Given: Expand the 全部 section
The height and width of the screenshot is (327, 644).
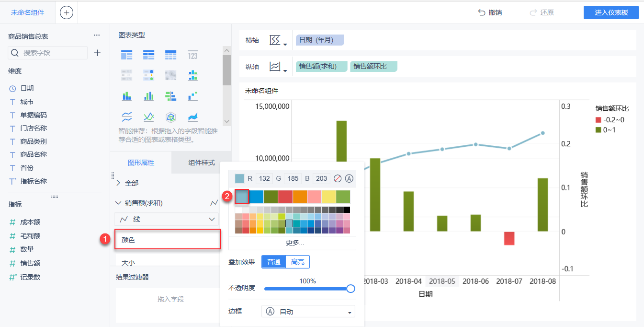Looking at the screenshot, I should [x=119, y=183].
